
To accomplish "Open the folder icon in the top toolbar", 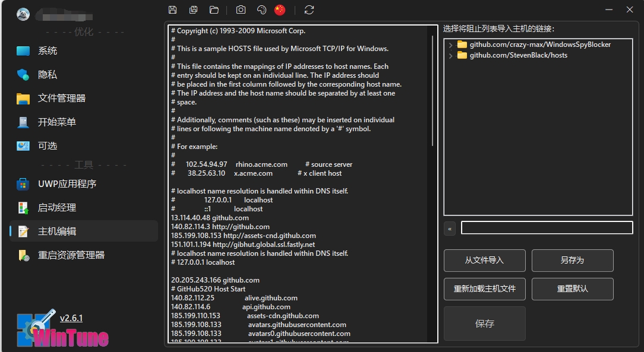I will click(x=214, y=9).
